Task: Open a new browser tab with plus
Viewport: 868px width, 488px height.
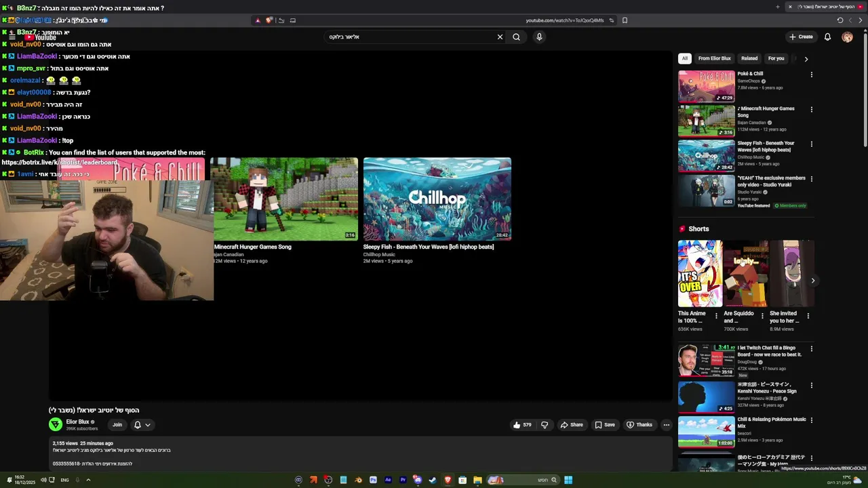Action: (777, 7)
